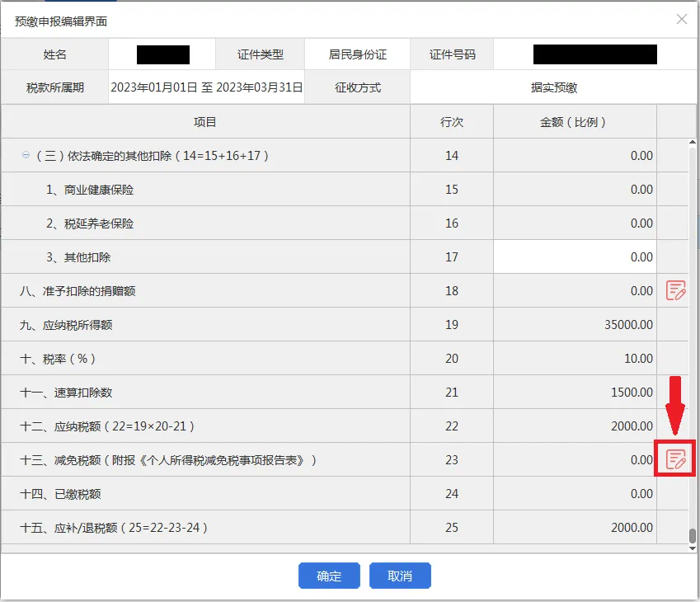Select the 据实预缴 collection method cell

click(554, 86)
